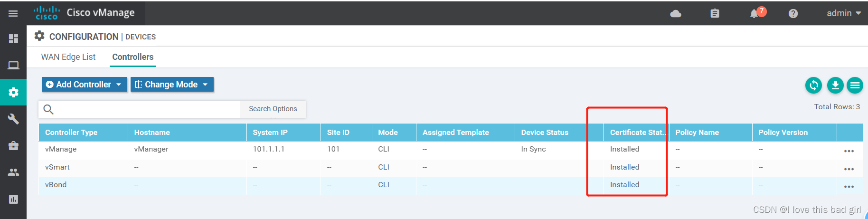Open the Maintenance briefcase sidebar icon
Image resolution: width=868 pixels, height=219 pixels.
[x=13, y=146]
